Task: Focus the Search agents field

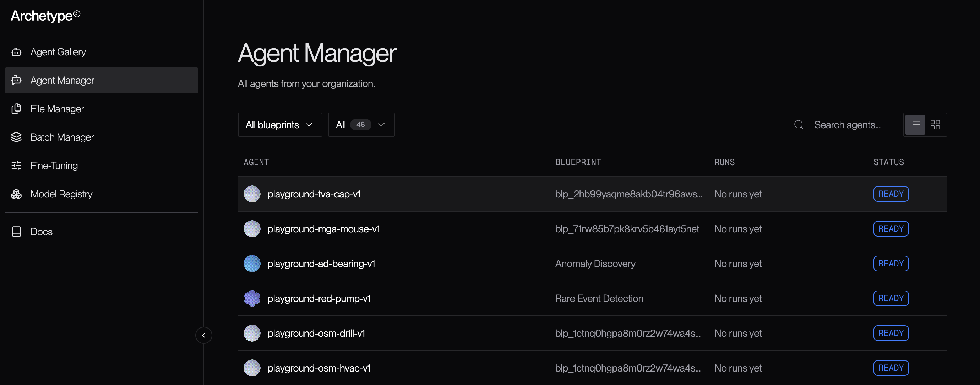Action: pos(847,125)
